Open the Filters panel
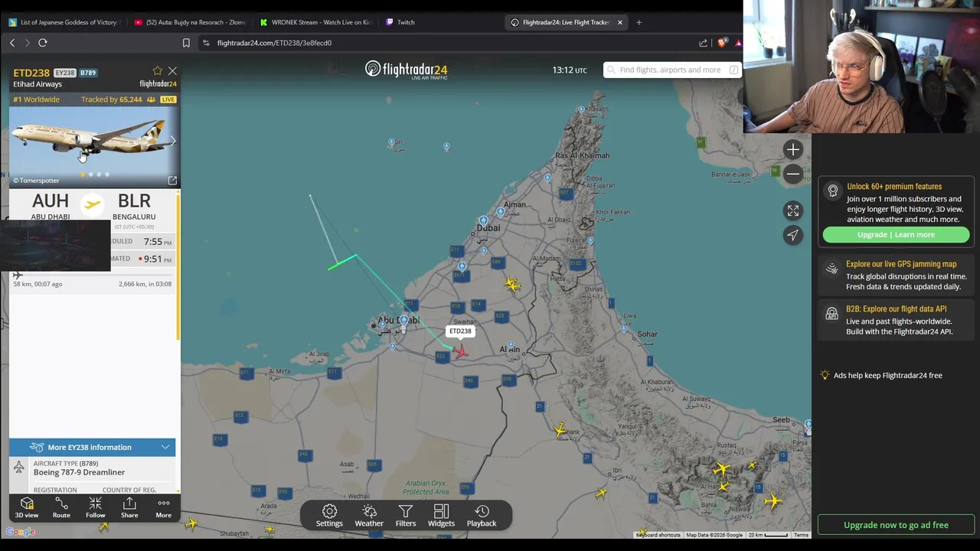The width and height of the screenshot is (980, 551). click(406, 516)
